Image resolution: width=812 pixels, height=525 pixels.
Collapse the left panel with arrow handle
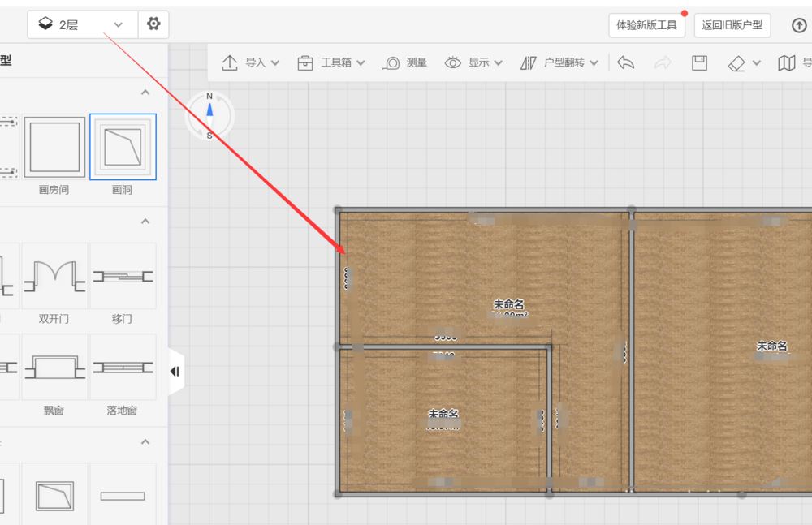[x=175, y=371]
